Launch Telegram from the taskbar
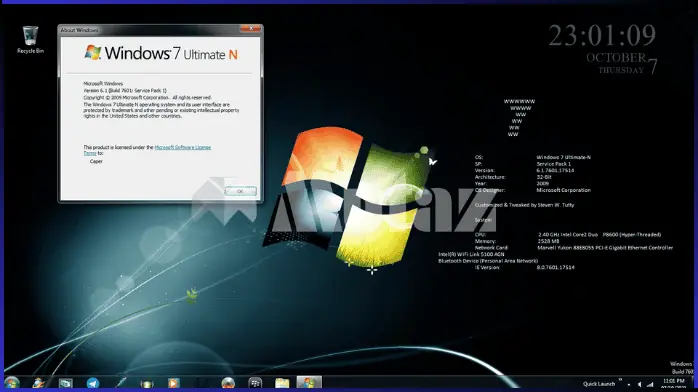Viewport: 698px width, 392px height. point(93,383)
